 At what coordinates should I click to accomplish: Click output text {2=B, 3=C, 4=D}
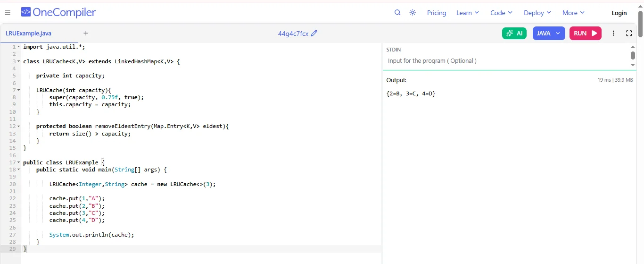(411, 94)
